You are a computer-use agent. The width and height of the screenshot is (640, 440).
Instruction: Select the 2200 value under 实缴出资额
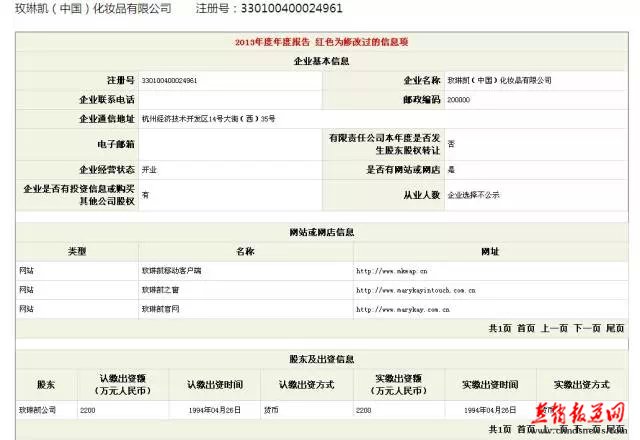363,410
